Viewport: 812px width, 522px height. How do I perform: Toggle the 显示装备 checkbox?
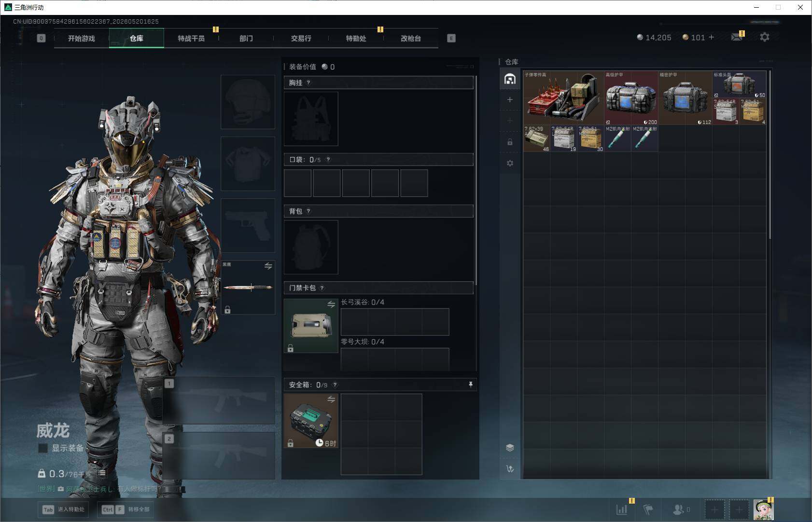pos(43,448)
